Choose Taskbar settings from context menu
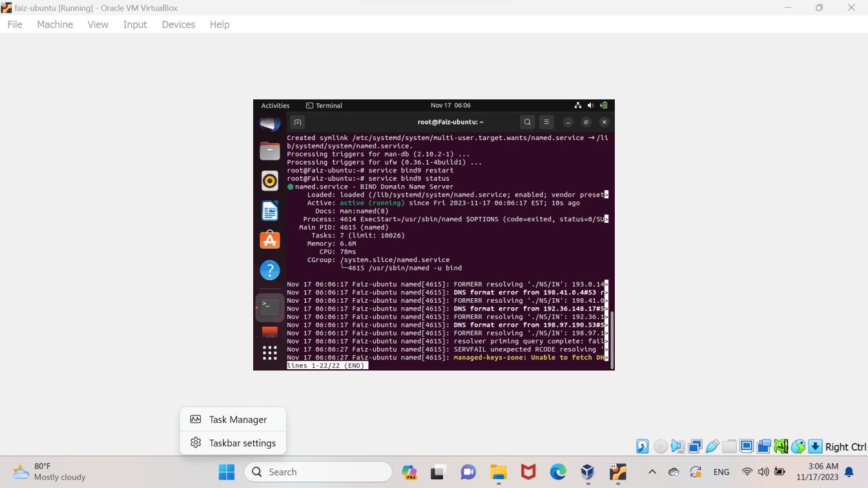Image resolution: width=868 pixels, height=488 pixels. [233, 443]
